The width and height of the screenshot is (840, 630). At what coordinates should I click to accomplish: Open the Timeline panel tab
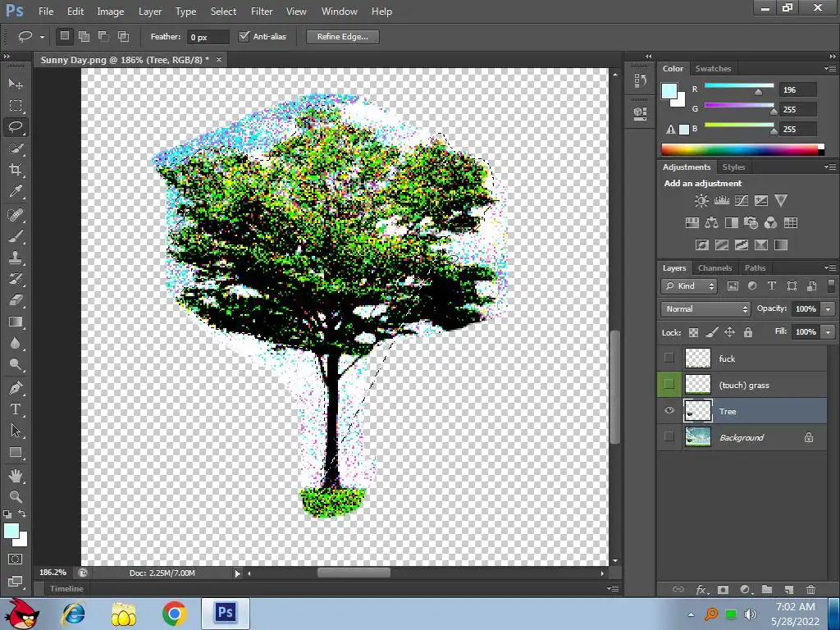[66, 588]
